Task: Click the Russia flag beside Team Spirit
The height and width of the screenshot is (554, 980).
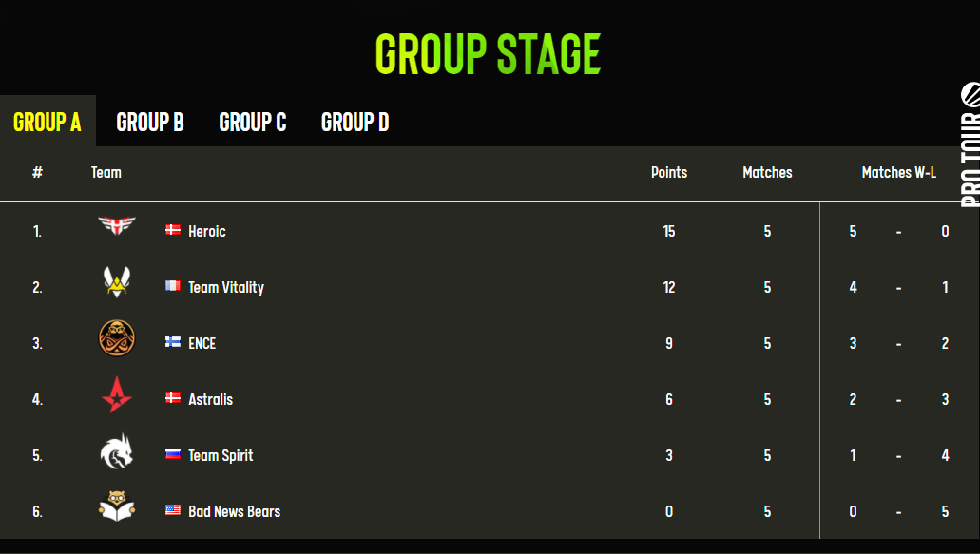Action: pos(172,454)
